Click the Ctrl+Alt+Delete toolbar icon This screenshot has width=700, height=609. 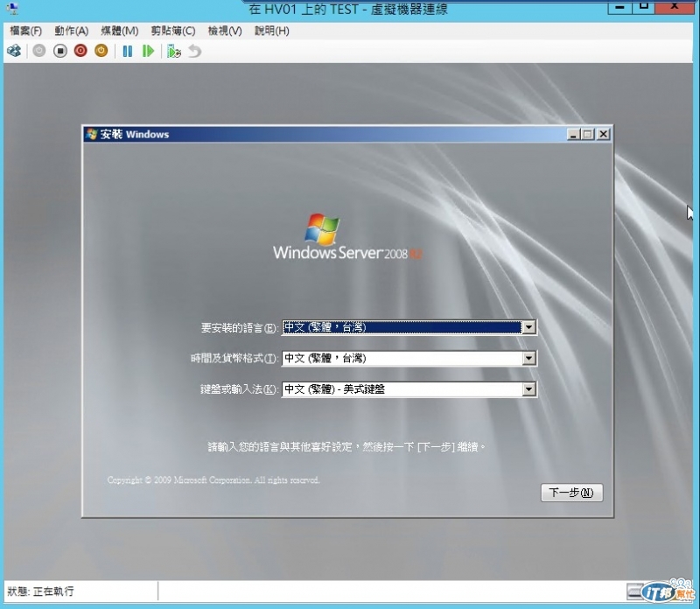tap(14, 51)
